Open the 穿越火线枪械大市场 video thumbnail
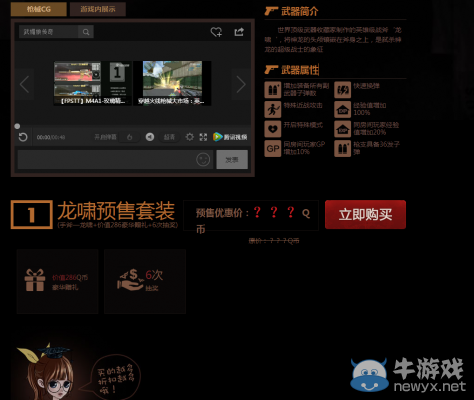 point(172,83)
